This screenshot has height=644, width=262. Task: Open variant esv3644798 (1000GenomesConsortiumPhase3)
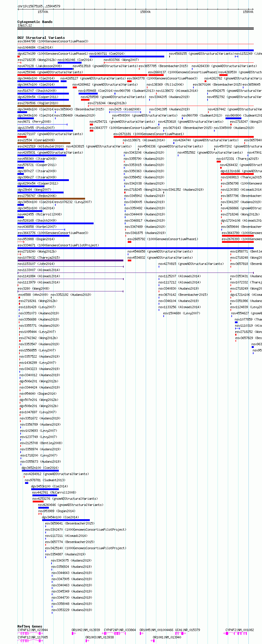coord(53,41)
